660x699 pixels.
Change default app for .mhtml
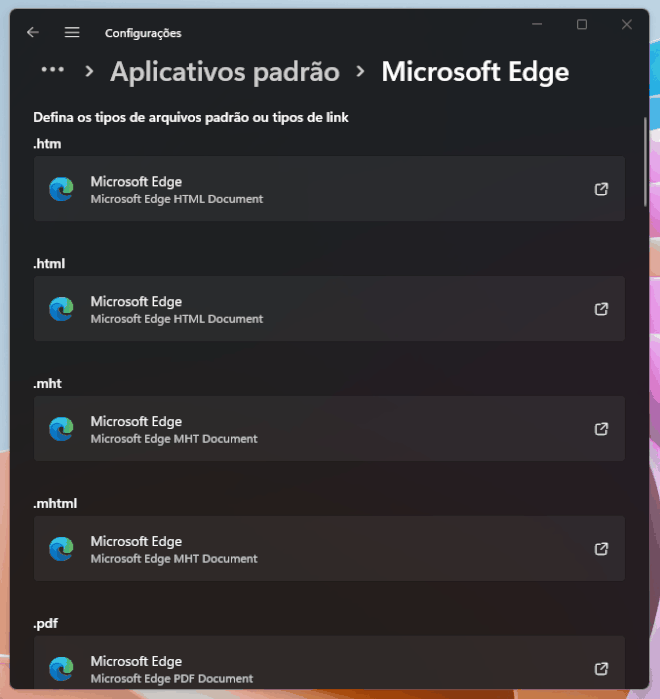[329, 549]
